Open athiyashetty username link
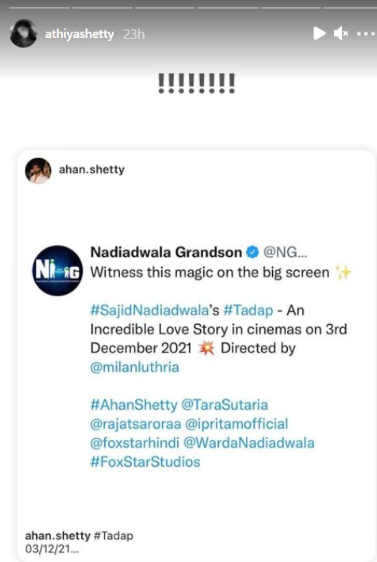Image resolution: width=377 pixels, height=562 pixels. pos(79,34)
